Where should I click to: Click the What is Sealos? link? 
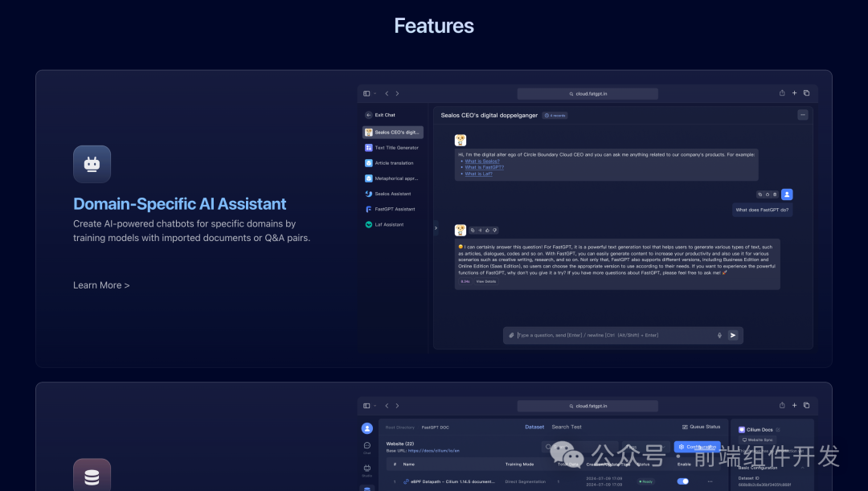tap(482, 161)
